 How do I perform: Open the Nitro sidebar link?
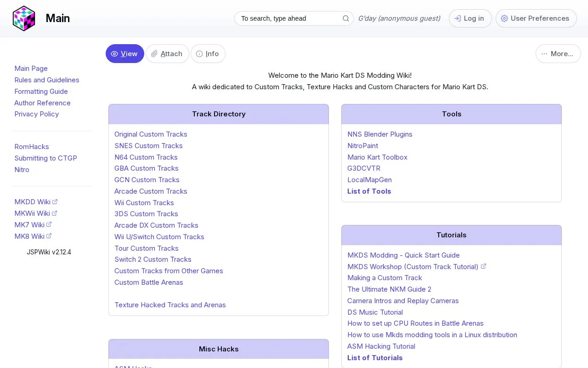click(22, 170)
